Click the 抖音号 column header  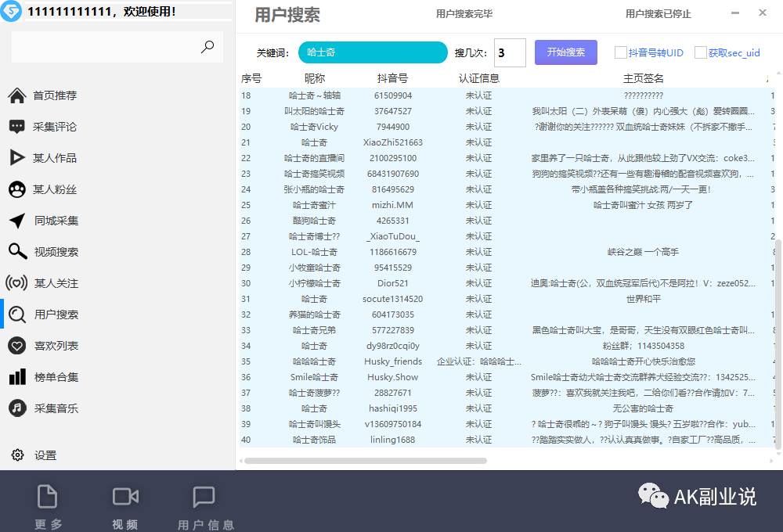392,78
